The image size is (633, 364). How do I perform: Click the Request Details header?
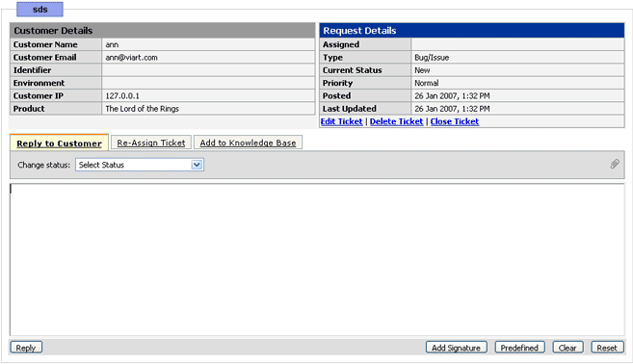click(472, 31)
